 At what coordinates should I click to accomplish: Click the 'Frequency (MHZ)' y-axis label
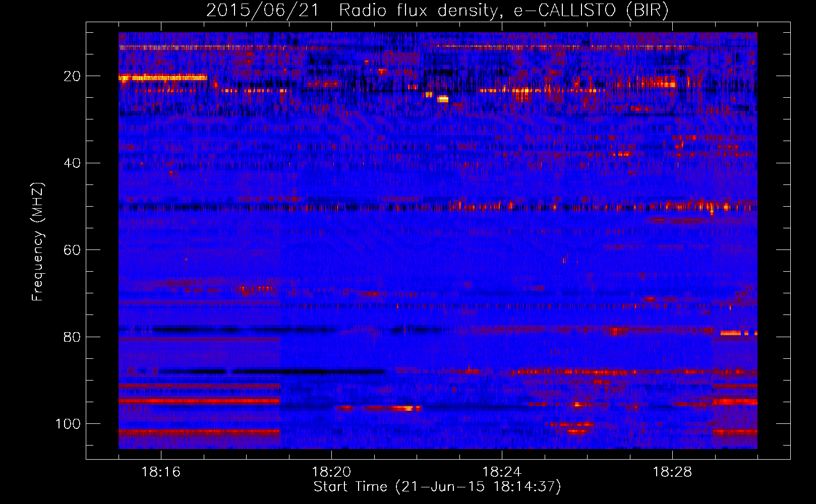pyautogui.click(x=37, y=242)
